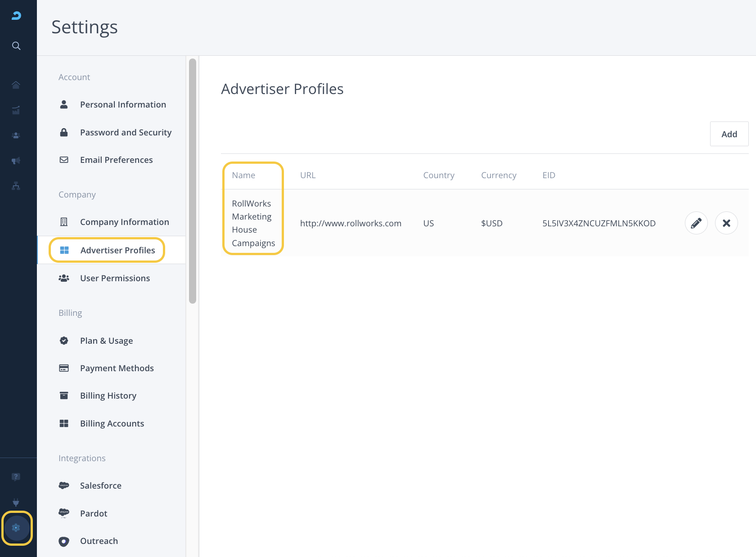Click the settings gear icon
This screenshot has width=756, height=557.
[x=17, y=528]
